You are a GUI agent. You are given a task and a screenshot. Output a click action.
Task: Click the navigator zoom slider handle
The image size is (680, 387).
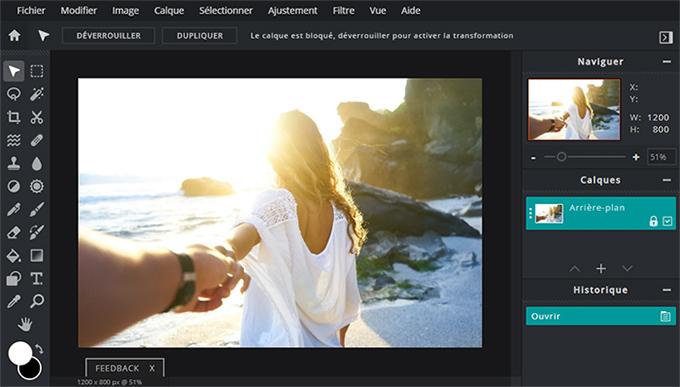pos(561,157)
